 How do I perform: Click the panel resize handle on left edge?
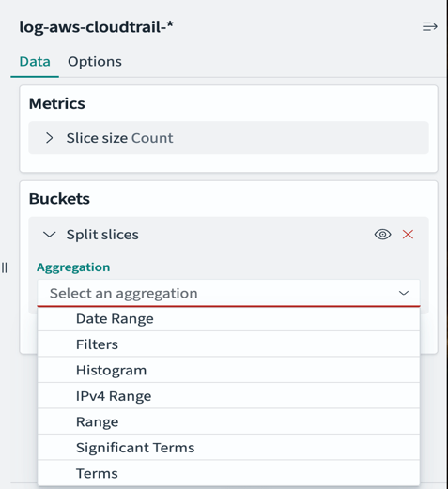(4, 267)
